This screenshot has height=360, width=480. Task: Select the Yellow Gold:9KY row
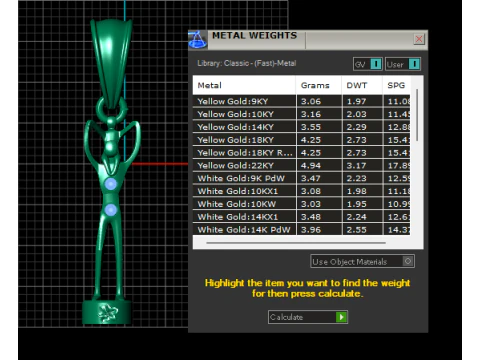pos(301,101)
